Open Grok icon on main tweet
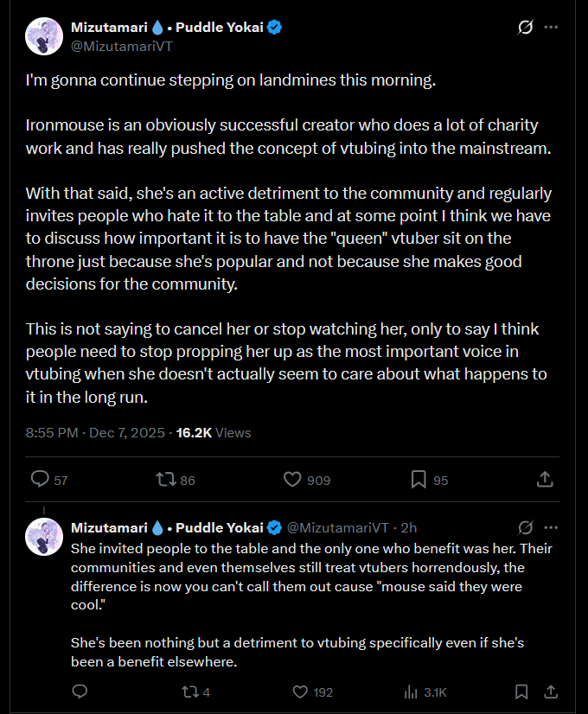The height and width of the screenshot is (714, 588). (x=524, y=28)
